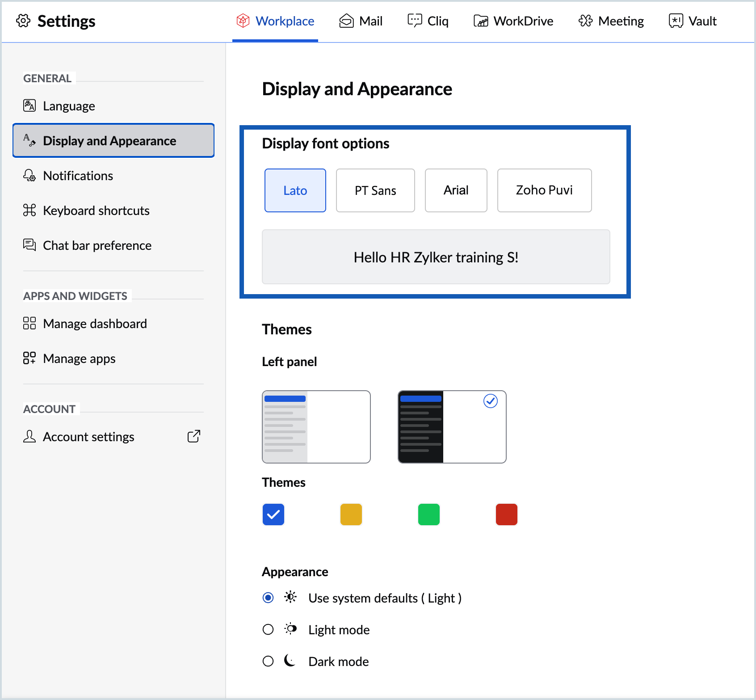Pick the green theme color
This screenshot has height=700, width=756.
coord(429,514)
